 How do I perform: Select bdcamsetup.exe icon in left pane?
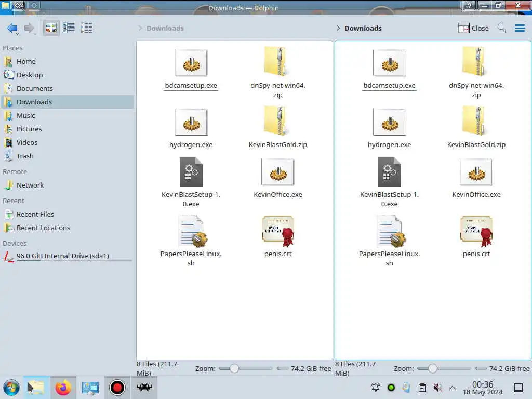tap(191, 63)
